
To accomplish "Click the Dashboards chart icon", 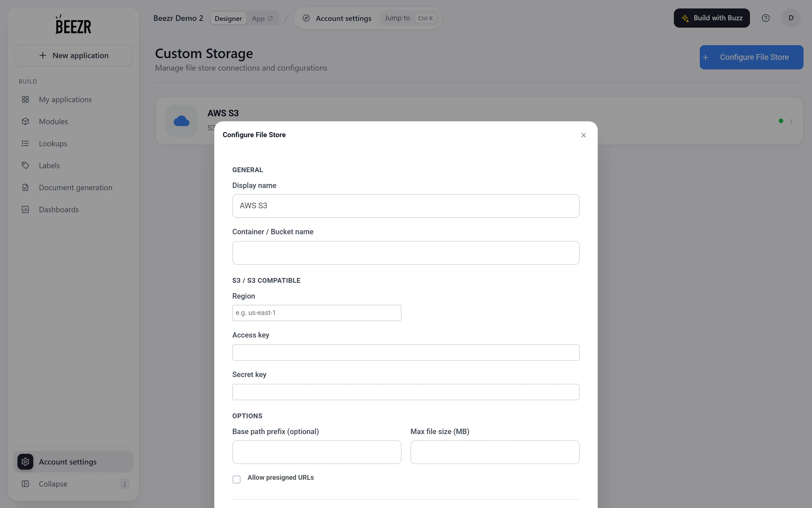I will point(25,209).
